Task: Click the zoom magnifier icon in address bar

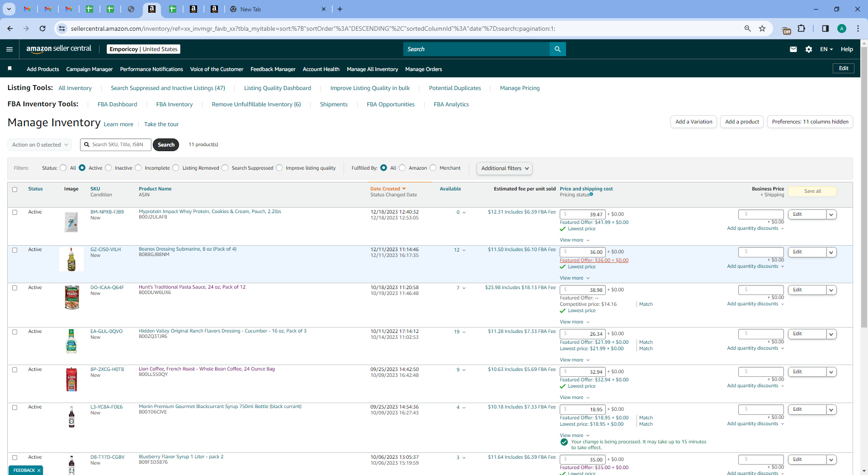Action: pyautogui.click(x=747, y=28)
